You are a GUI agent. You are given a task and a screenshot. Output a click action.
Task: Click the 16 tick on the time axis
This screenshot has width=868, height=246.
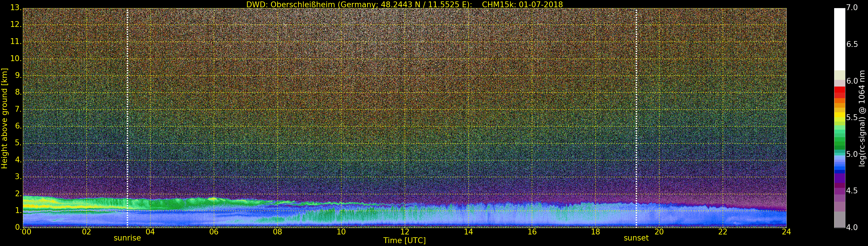tap(532, 232)
